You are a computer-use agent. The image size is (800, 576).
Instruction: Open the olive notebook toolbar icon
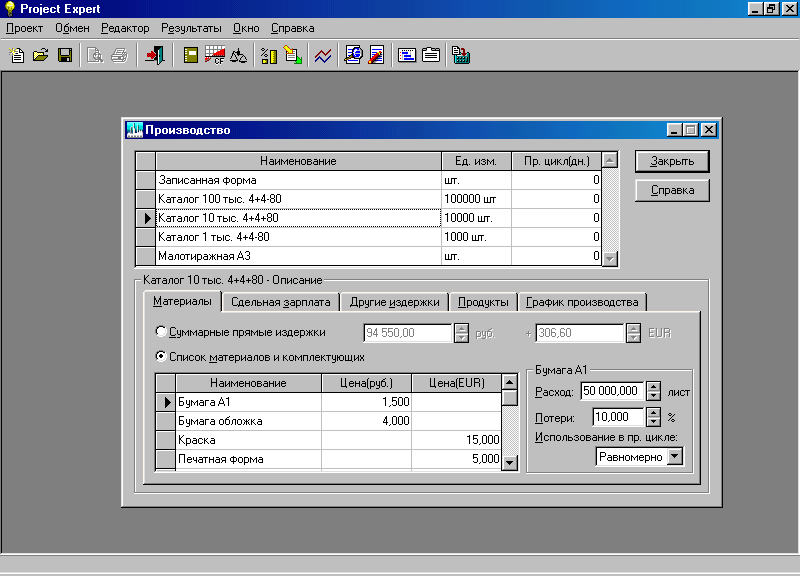(x=191, y=55)
